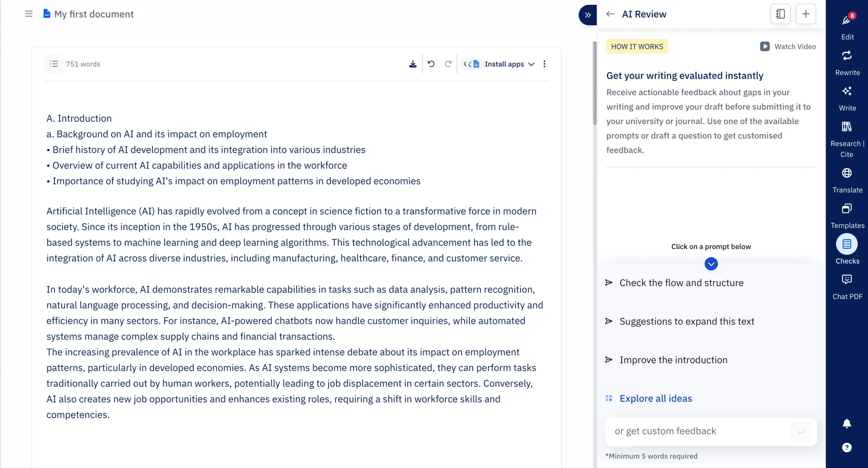Click the Watch Video link
The image size is (868, 468).
(795, 46)
